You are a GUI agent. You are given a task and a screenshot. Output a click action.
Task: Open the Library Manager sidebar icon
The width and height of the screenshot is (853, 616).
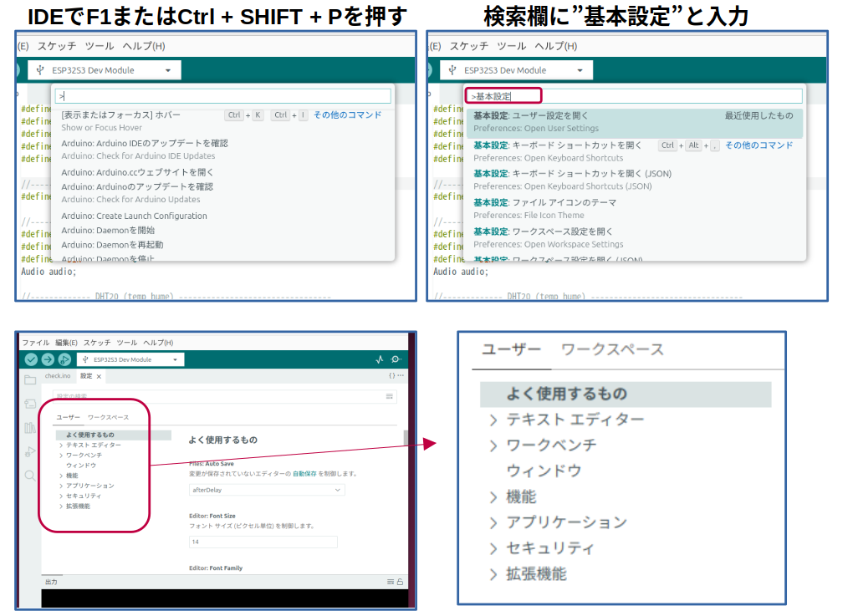pos(30,428)
